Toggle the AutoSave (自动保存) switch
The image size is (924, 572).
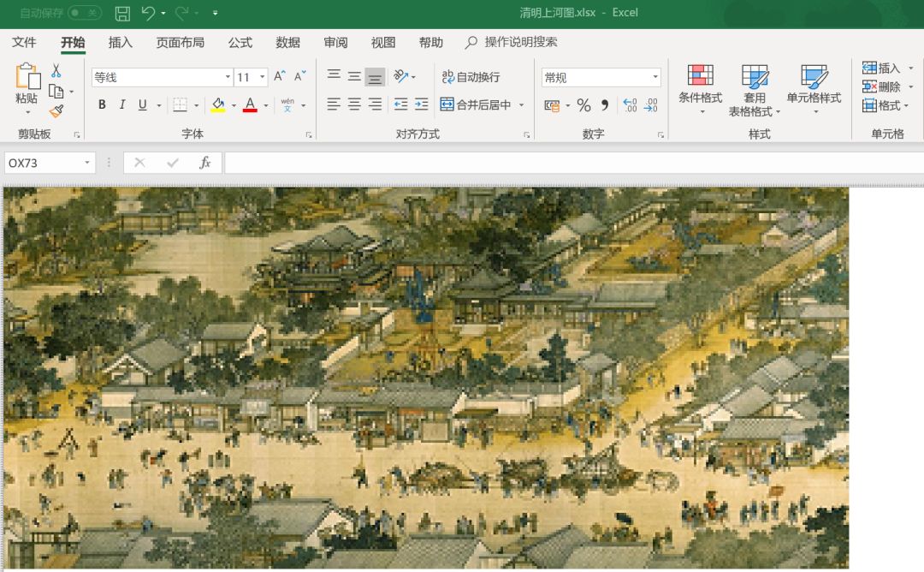[85, 12]
